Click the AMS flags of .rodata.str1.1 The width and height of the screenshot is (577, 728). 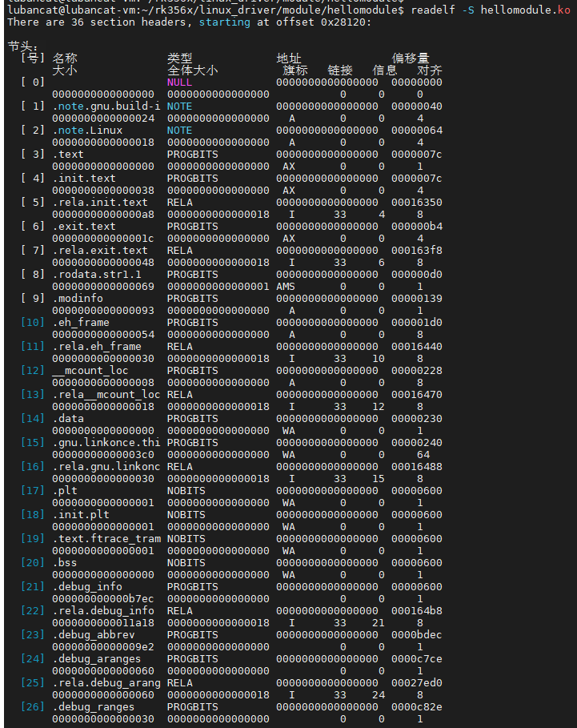click(x=286, y=287)
